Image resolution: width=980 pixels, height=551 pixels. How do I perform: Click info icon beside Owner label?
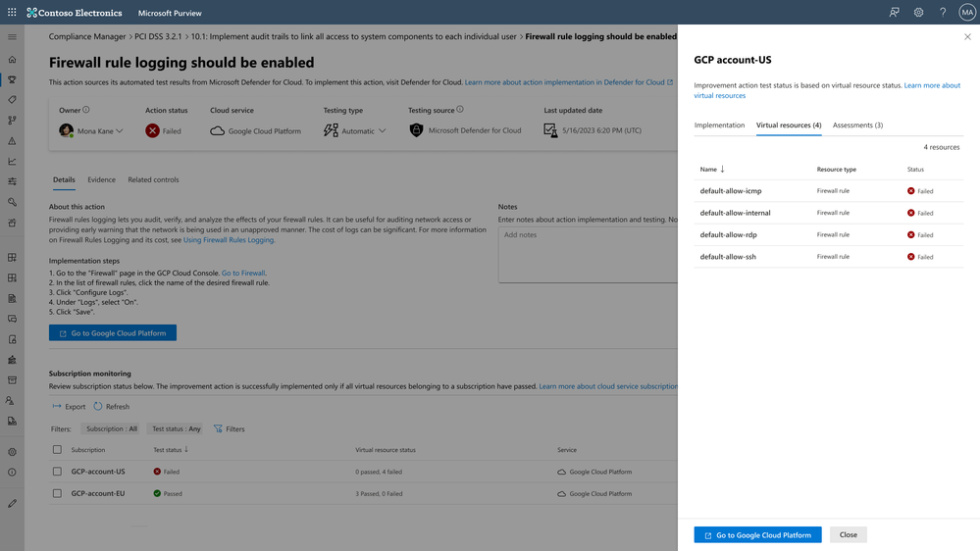(x=86, y=110)
